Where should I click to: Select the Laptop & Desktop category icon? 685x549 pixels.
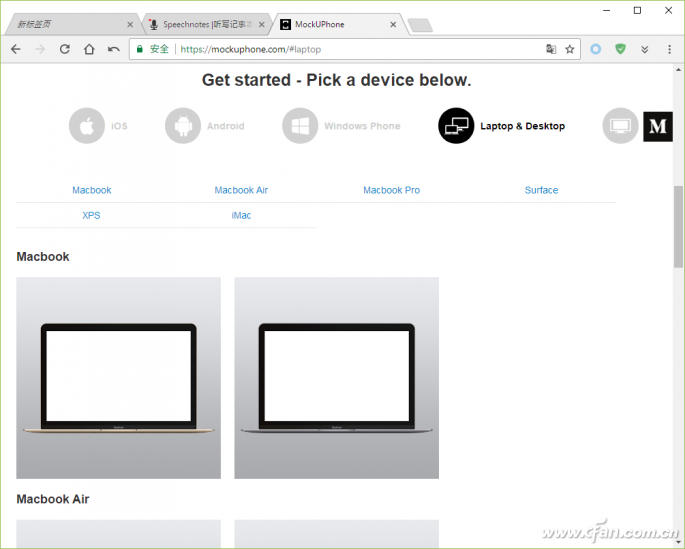point(456,126)
